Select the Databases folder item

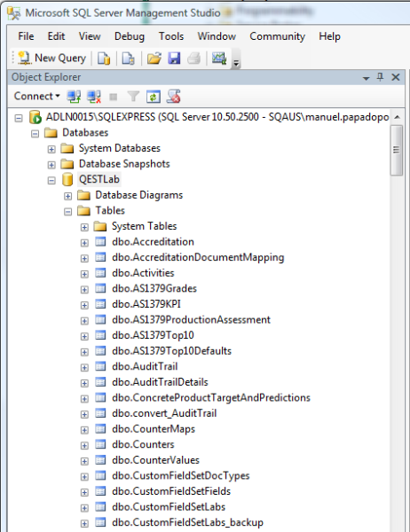click(x=85, y=132)
